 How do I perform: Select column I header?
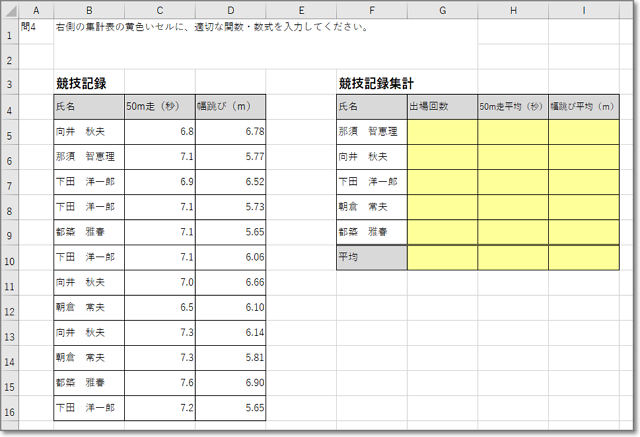tap(583, 9)
